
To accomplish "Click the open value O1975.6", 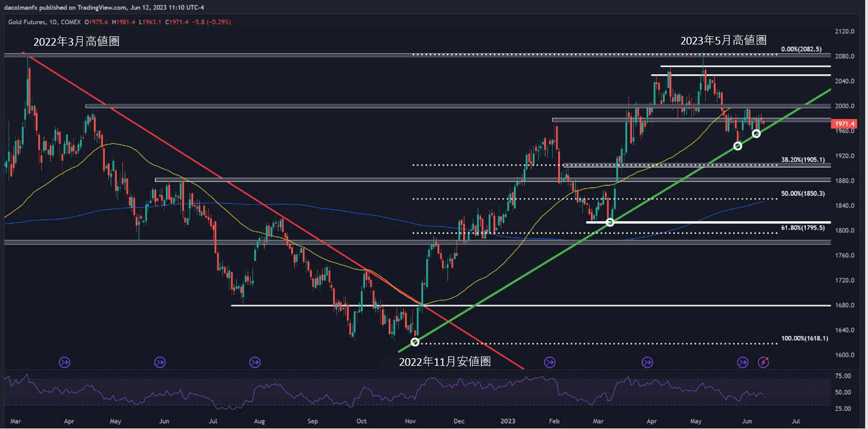I will tap(95, 22).
